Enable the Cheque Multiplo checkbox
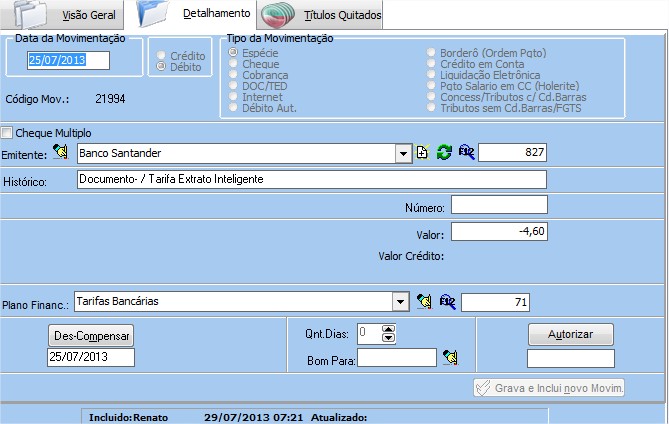The height and width of the screenshot is (424, 669). (x=8, y=132)
